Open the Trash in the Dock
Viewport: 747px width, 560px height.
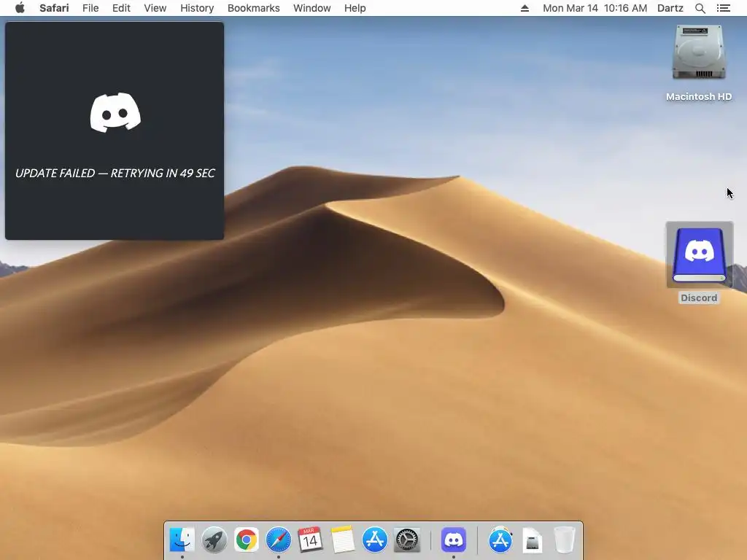click(565, 540)
